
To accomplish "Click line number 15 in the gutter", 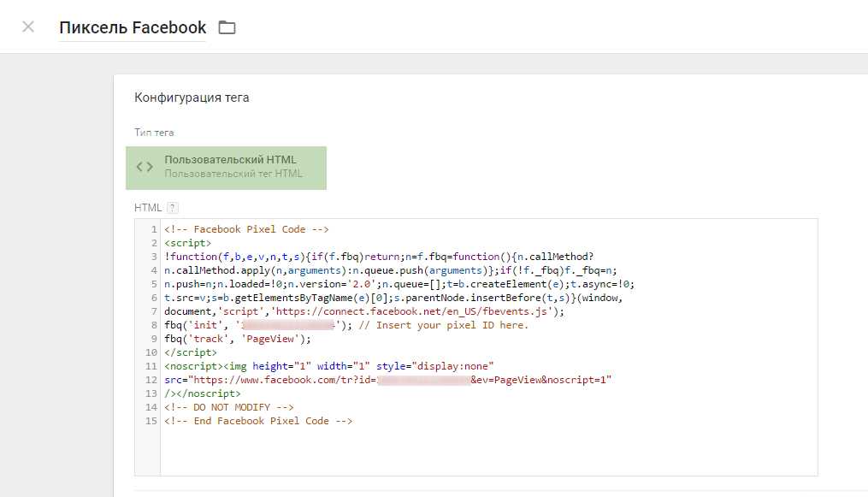I will tap(152, 420).
